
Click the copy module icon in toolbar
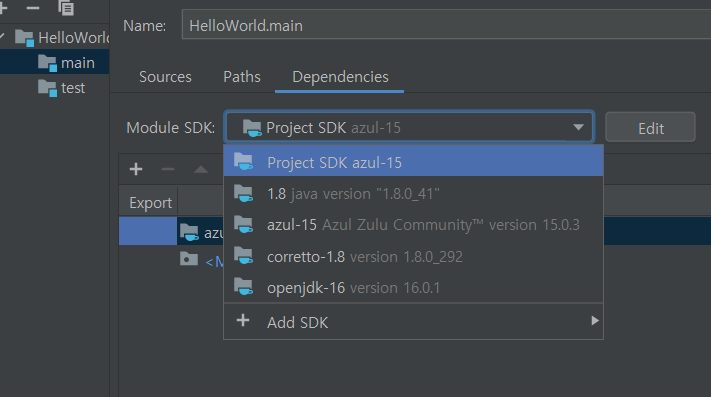pyautogui.click(x=66, y=8)
